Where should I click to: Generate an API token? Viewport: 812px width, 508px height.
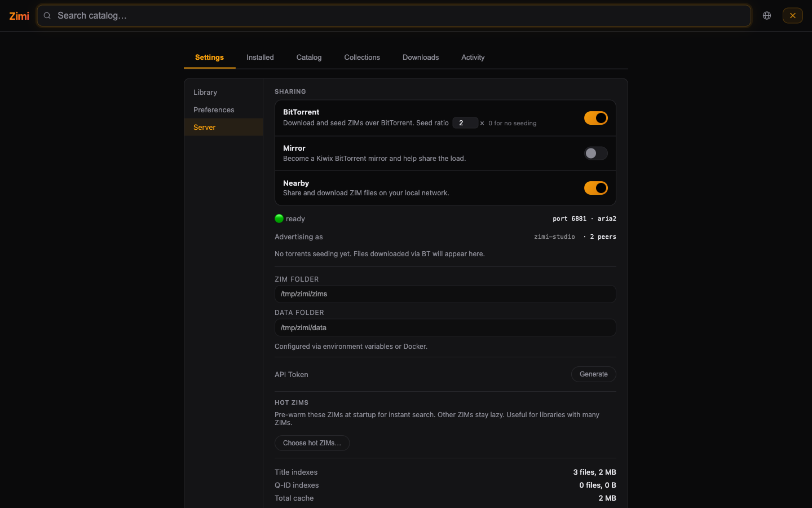click(x=594, y=374)
